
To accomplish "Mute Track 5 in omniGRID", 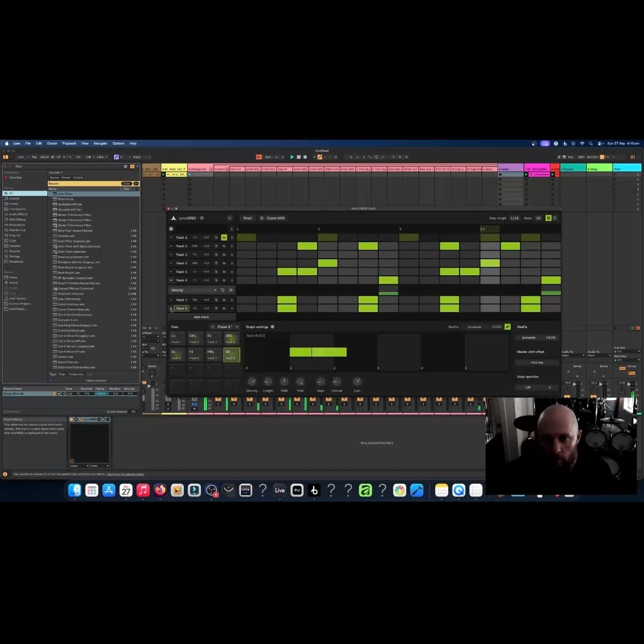I will [x=224, y=271].
